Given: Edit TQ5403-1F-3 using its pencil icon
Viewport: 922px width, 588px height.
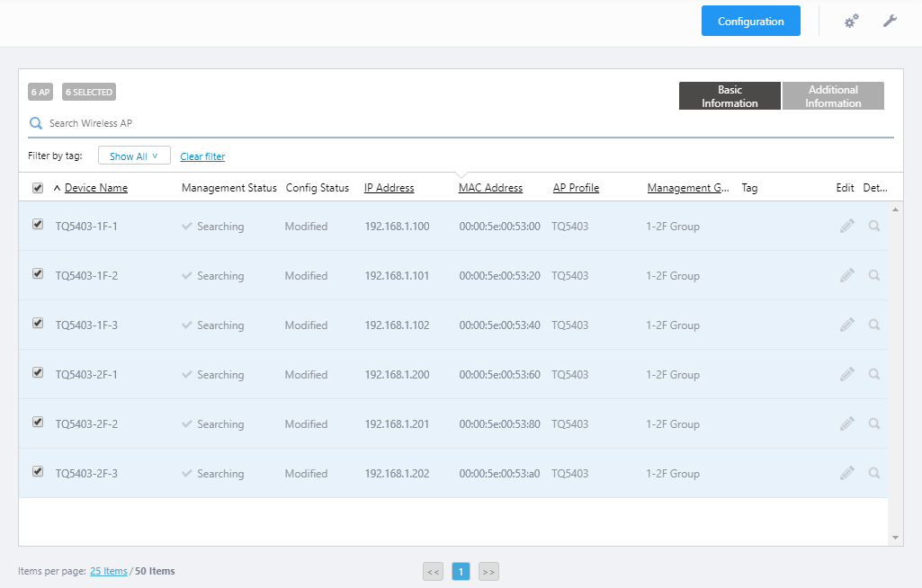Looking at the screenshot, I should [x=846, y=325].
